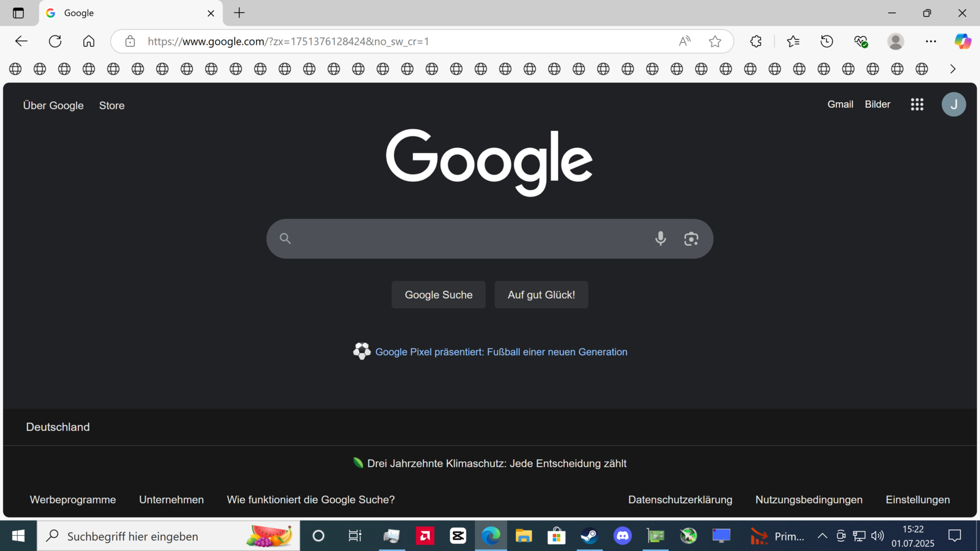Open the Nutzungsbedingungen link
This screenshot has height=551, width=980.
(x=809, y=500)
